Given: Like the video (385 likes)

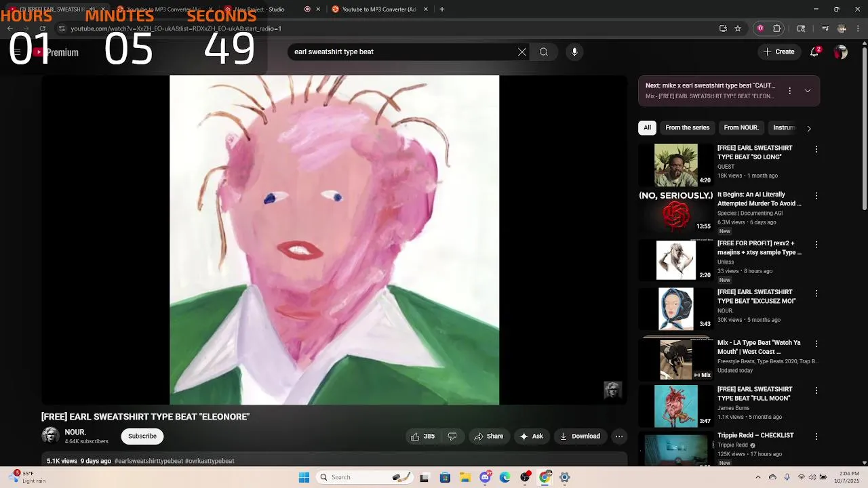Looking at the screenshot, I should (x=422, y=436).
